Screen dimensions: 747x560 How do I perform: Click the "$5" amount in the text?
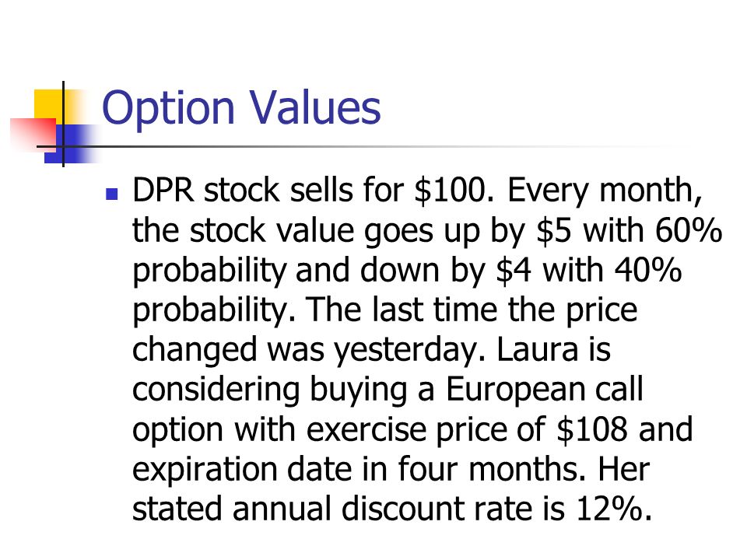tap(553, 230)
